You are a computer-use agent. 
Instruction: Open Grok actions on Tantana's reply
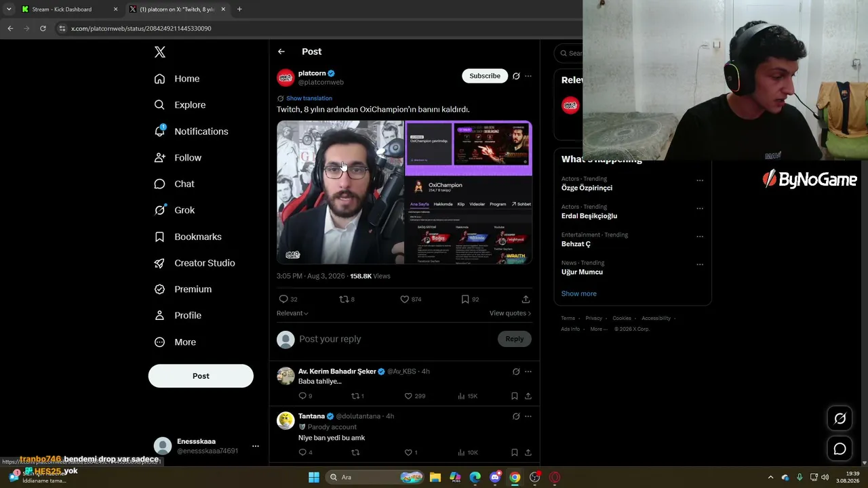pyautogui.click(x=516, y=416)
